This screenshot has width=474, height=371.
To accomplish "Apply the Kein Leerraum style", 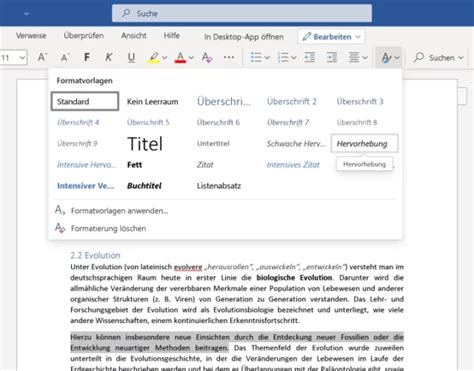I will coord(153,101).
